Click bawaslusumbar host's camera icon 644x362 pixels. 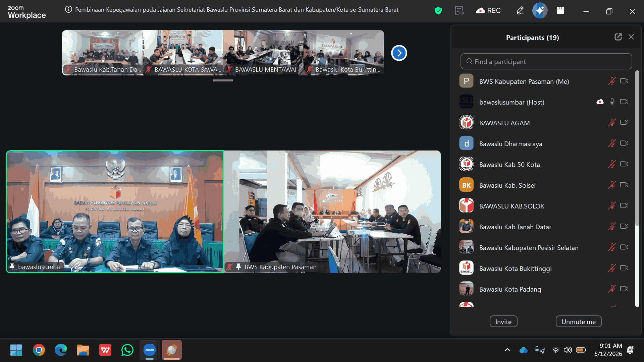(x=624, y=102)
